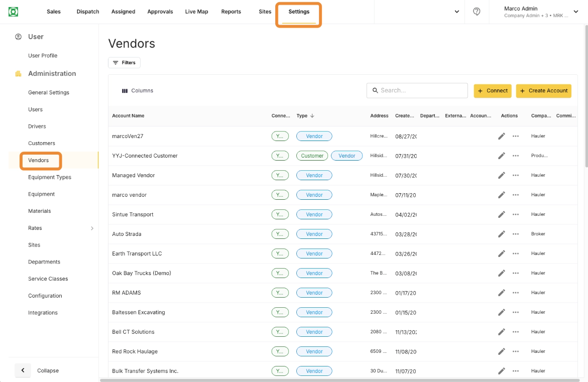Edit Bell CT Solutions via pencil icon
The height and width of the screenshot is (382, 588).
click(x=501, y=332)
